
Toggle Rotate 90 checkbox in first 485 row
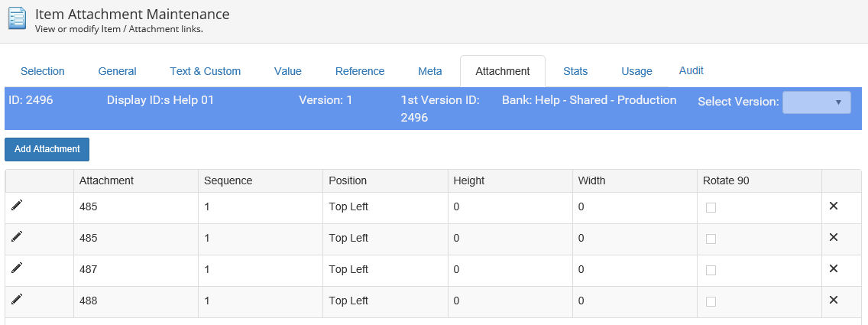tap(711, 207)
